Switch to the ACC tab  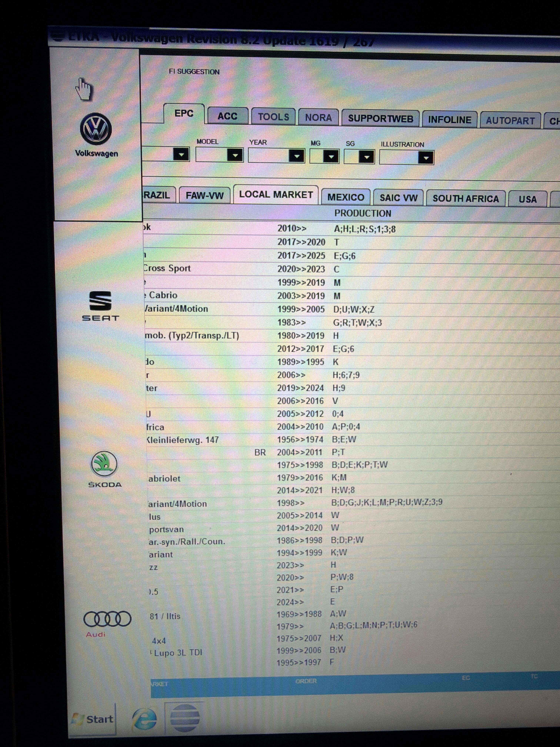click(x=228, y=117)
